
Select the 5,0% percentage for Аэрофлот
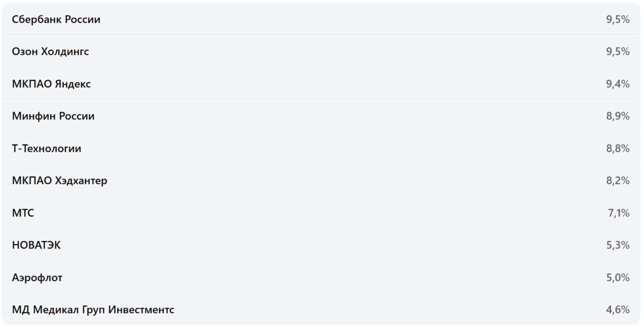point(618,278)
